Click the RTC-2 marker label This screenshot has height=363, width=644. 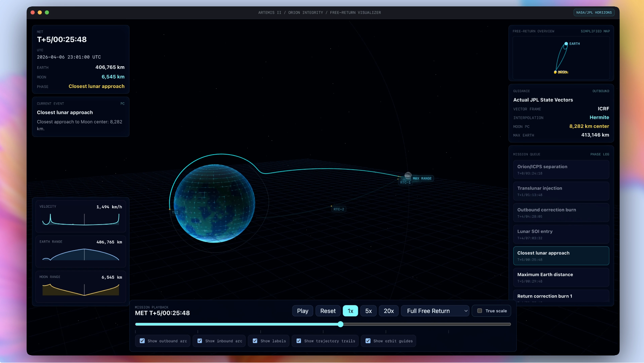(x=339, y=209)
